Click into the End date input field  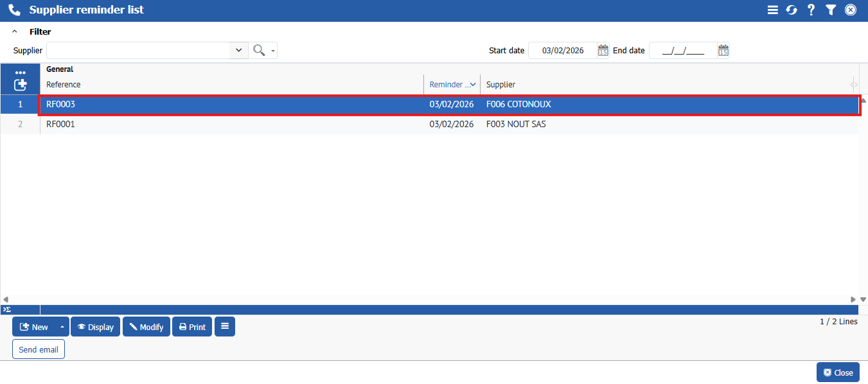pyautogui.click(x=682, y=51)
